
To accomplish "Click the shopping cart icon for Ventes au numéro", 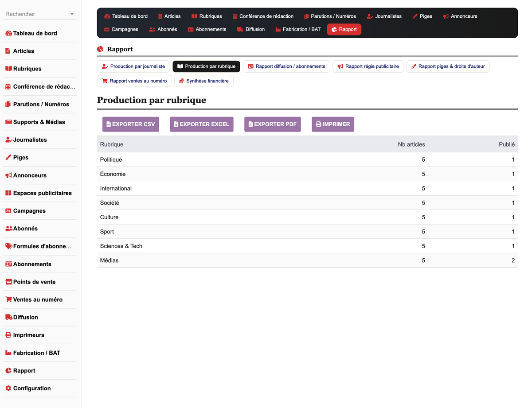I will (x=8, y=299).
